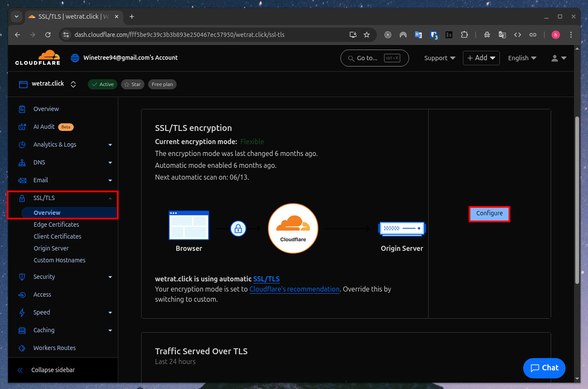588x389 pixels.
Task: Follow the Cloudflare's recommendation link
Action: (x=294, y=289)
